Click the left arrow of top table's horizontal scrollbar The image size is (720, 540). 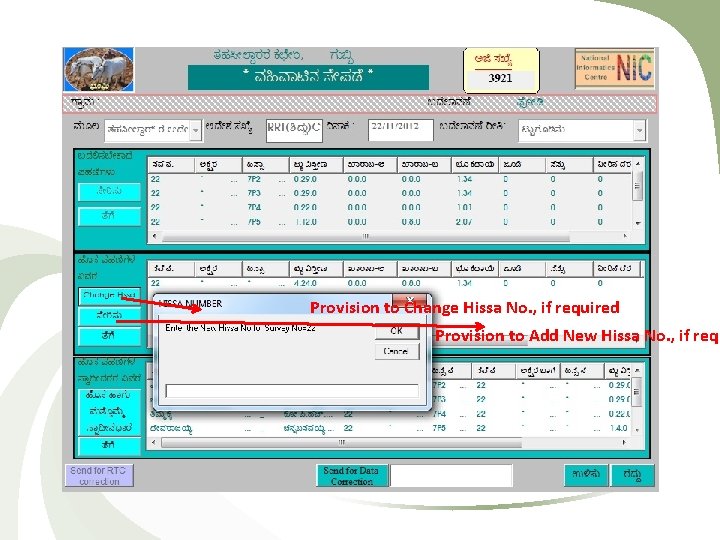155,236
